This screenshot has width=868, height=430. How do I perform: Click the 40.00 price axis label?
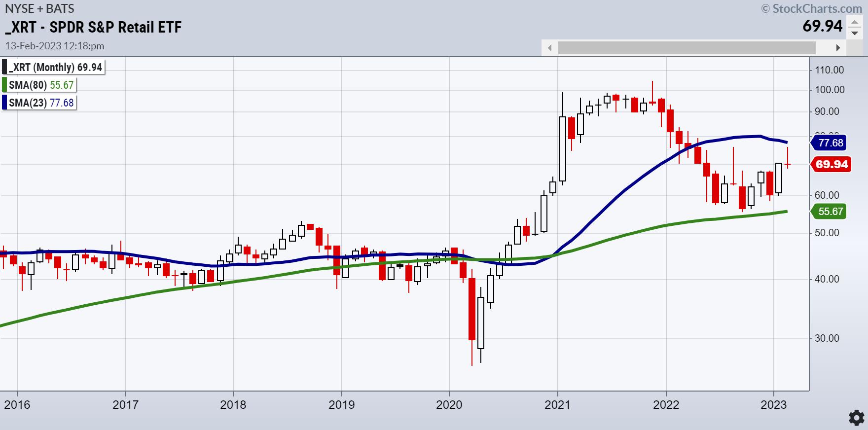click(x=828, y=280)
